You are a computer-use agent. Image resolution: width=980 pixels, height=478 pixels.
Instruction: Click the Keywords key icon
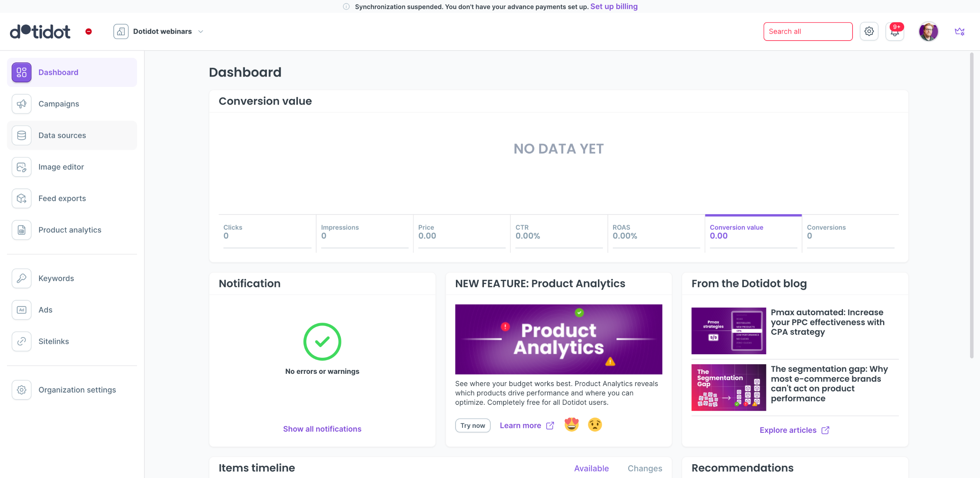coord(21,278)
